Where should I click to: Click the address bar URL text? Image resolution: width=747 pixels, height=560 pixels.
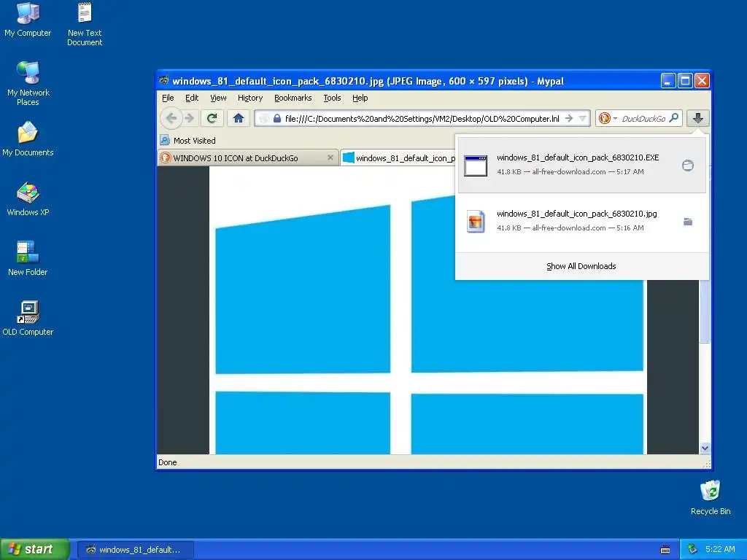click(x=422, y=119)
